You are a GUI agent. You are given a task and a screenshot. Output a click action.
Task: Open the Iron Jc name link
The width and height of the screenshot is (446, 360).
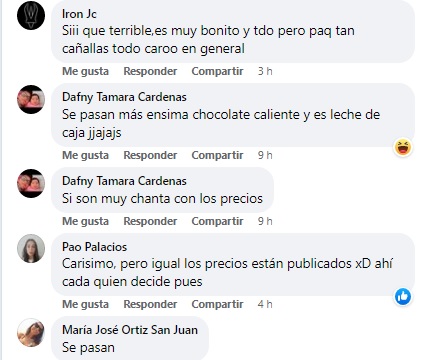click(79, 14)
